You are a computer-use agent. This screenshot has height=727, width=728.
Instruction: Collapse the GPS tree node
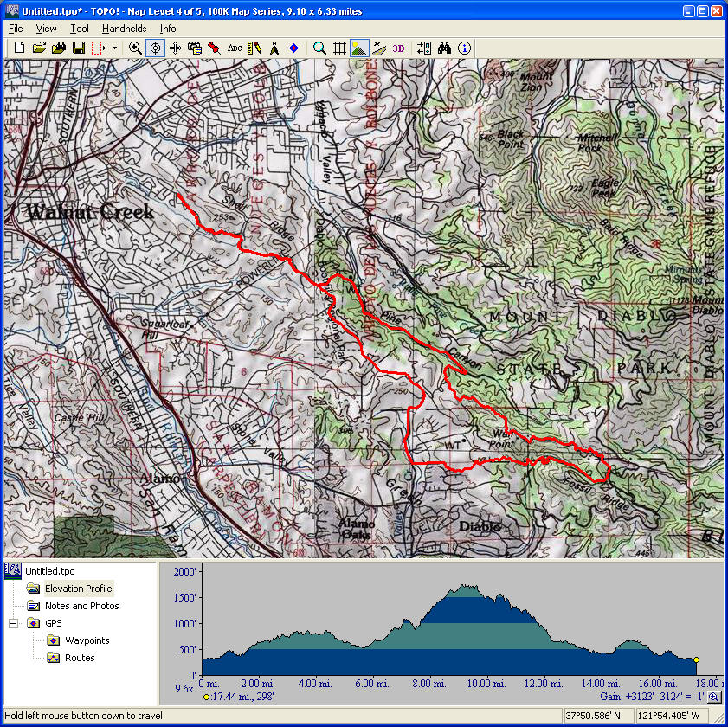(14, 623)
